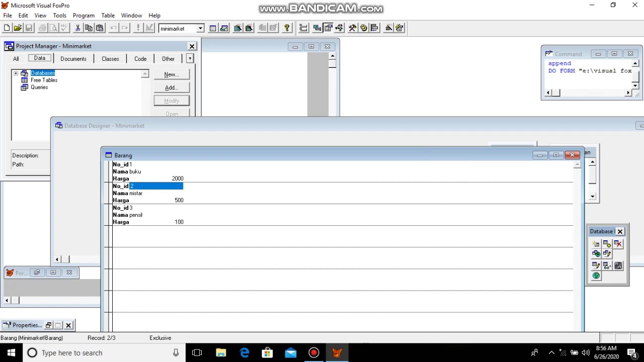
Task: Open the Window menu
Action: (131, 16)
